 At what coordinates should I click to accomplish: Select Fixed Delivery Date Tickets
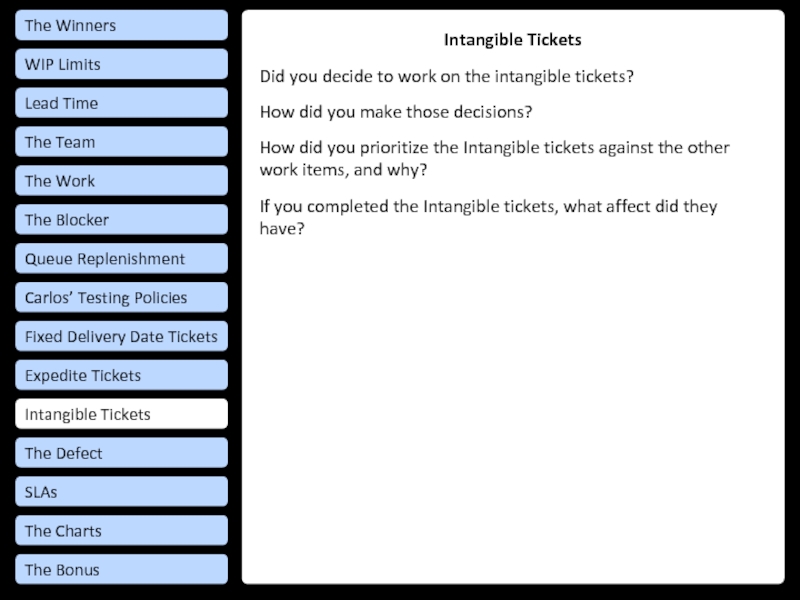(x=121, y=336)
